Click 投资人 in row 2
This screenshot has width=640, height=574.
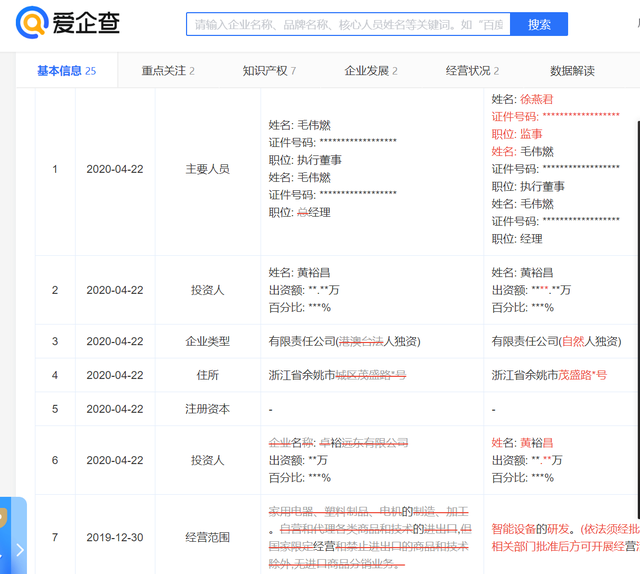[x=207, y=290]
